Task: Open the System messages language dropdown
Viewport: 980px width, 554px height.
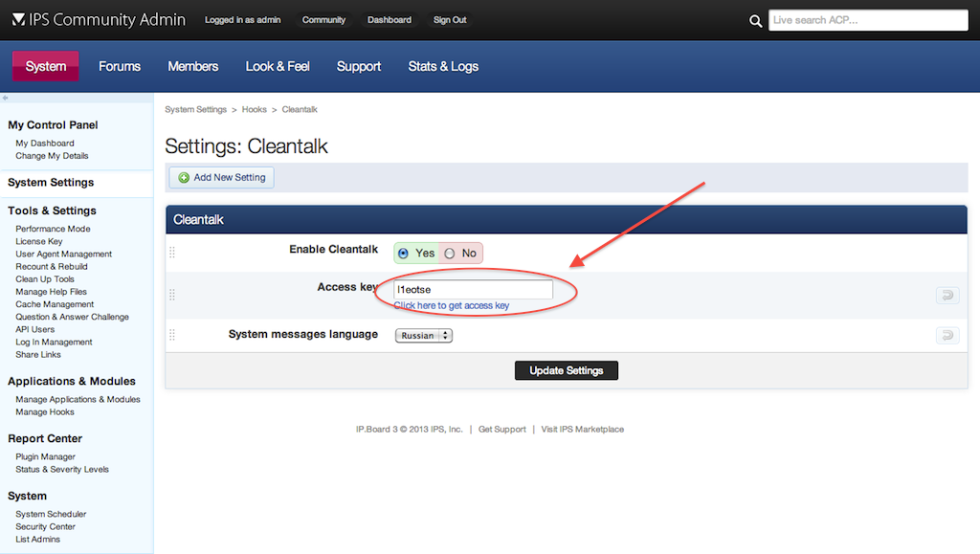Action: pyautogui.click(x=423, y=336)
